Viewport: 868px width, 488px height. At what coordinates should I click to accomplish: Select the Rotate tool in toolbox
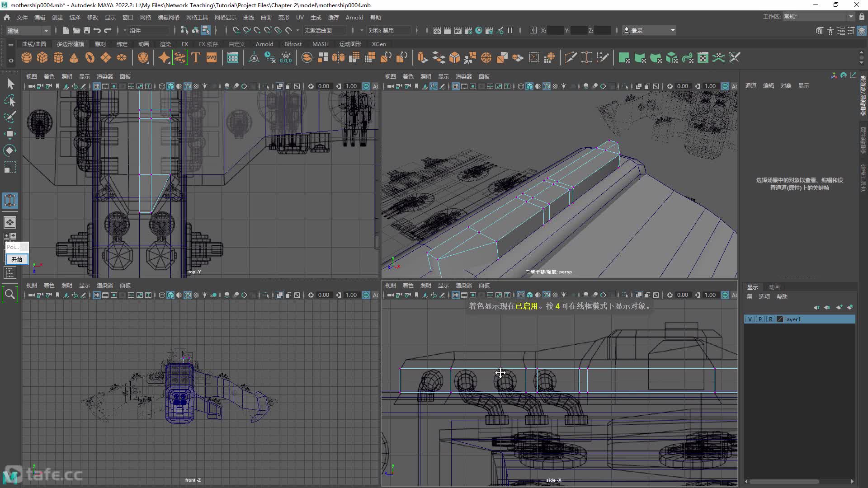tap(10, 150)
